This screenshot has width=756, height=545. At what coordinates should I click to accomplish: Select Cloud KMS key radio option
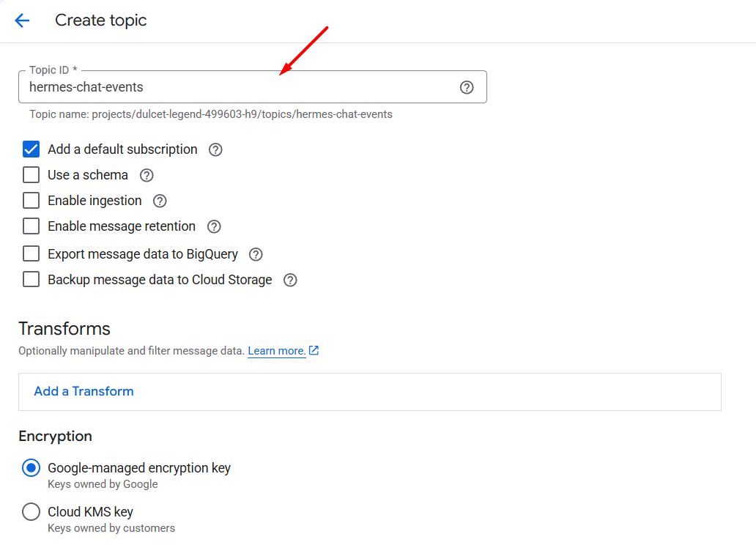pos(31,512)
